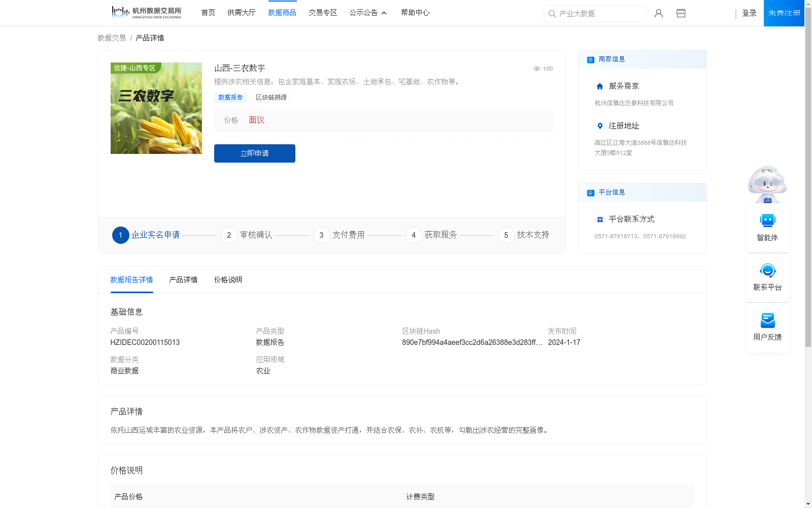Click the search magnifier icon
Viewport: 812px width, 508px height.
[x=552, y=14]
